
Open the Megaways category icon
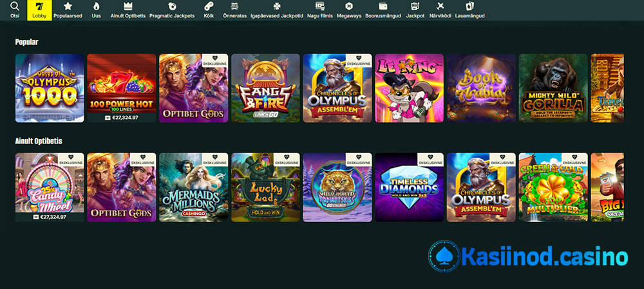pyautogui.click(x=348, y=6)
